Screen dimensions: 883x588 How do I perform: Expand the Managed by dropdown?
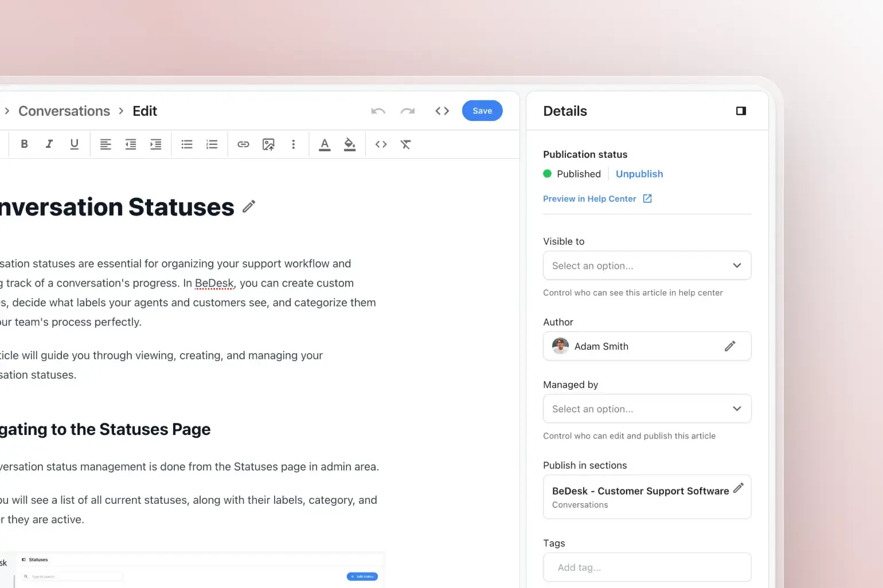point(647,409)
